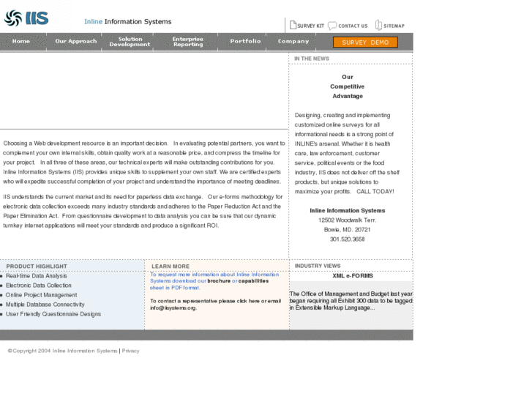Open the Enterprise Reporting menu item
The image size is (532, 399).
[x=188, y=42]
